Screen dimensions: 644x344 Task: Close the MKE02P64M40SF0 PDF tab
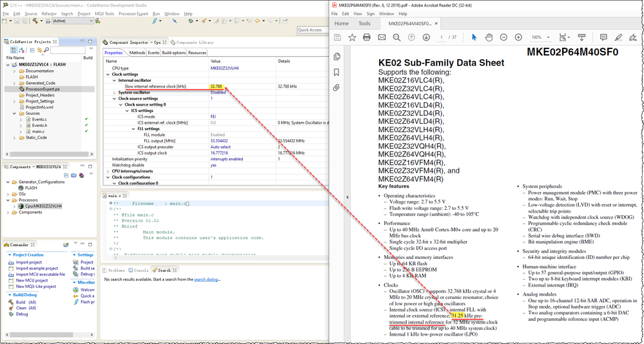pyautogui.click(x=436, y=23)
